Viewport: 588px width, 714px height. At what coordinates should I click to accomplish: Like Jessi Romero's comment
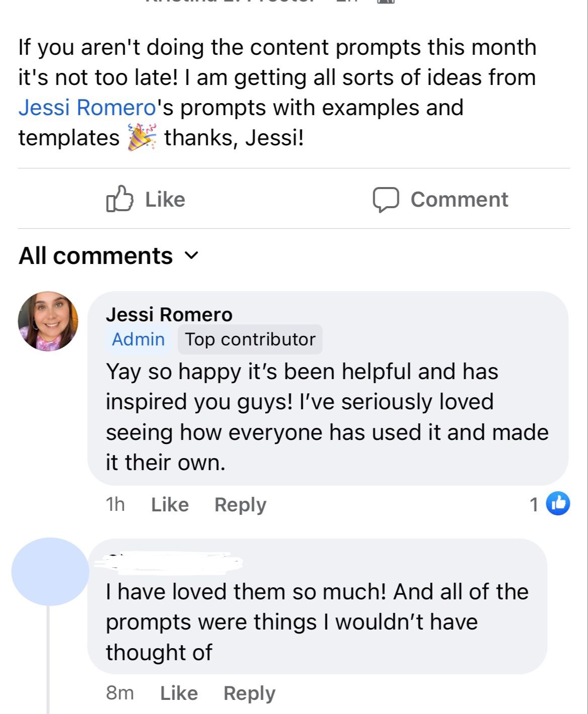click(x=170, y=504)
